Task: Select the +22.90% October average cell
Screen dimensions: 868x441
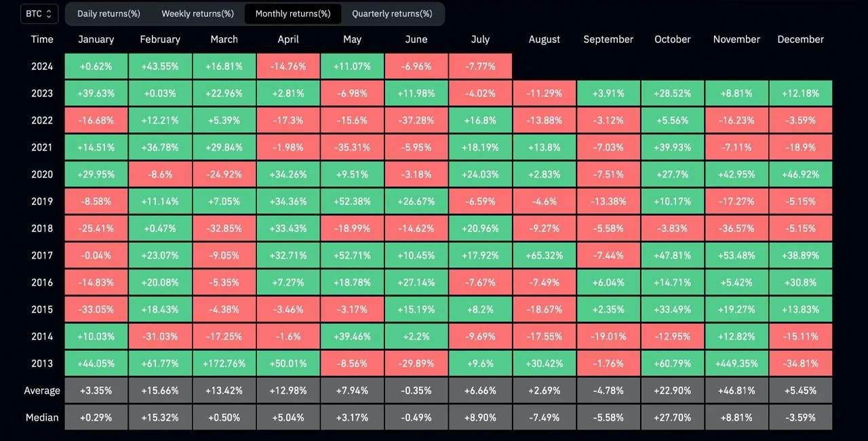Action: coord(673,391)
